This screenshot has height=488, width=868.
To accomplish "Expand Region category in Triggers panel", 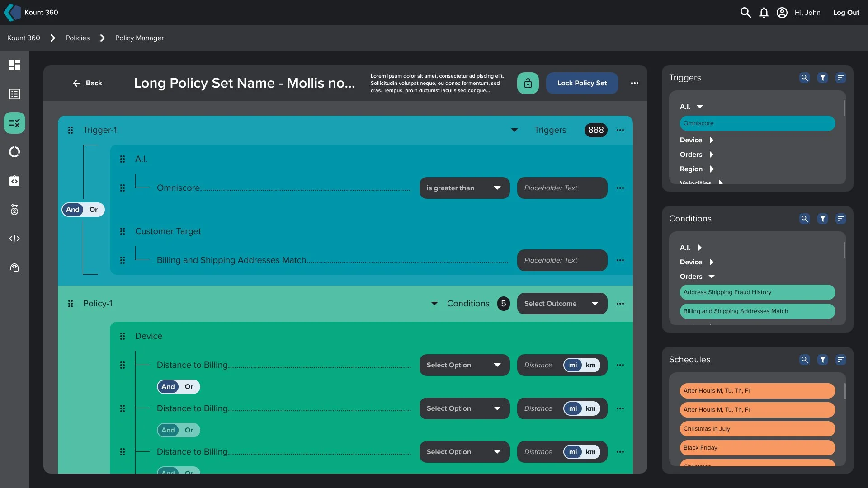I will tap(712, 169).
